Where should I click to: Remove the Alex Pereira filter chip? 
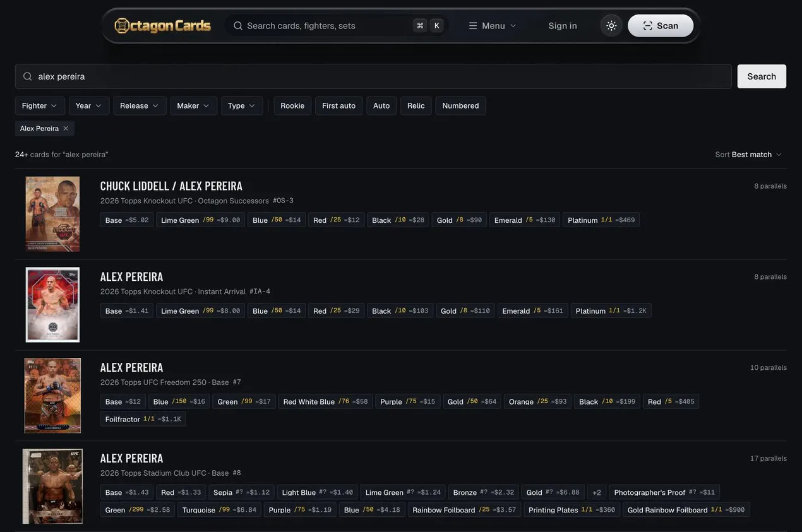tap(66, 129)
